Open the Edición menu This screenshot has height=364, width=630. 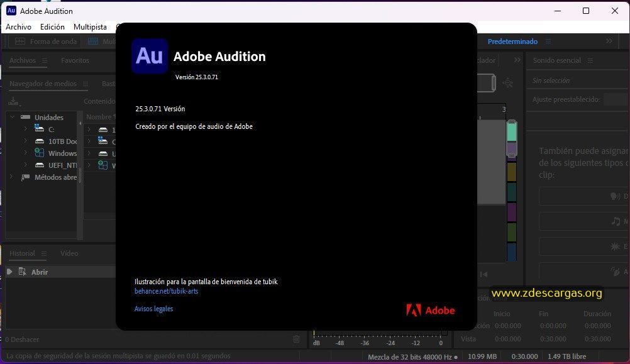tap(52, 27)
